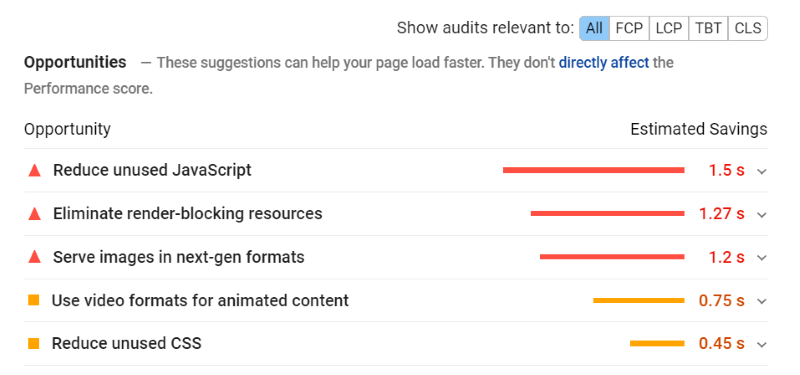800x375 pixels.
Task: Click 'Eliminate render-blocking resources' text
Action: pos(188,213)
